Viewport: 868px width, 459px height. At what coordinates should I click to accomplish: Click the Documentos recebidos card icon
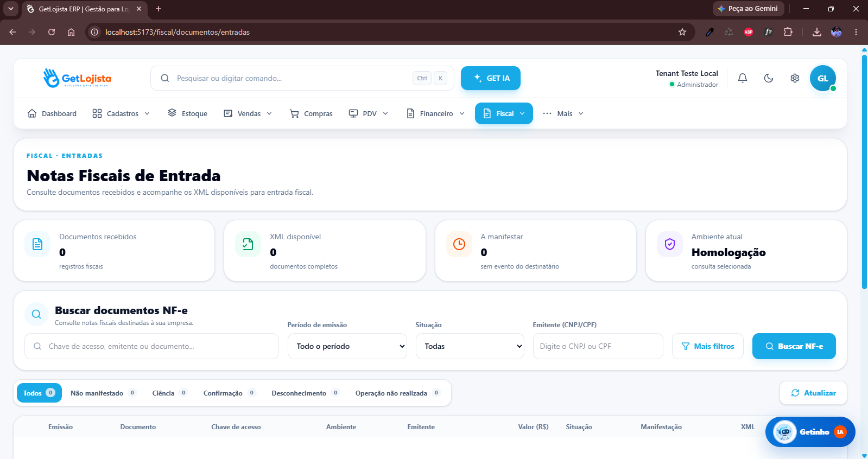click(x=37, y=244)
